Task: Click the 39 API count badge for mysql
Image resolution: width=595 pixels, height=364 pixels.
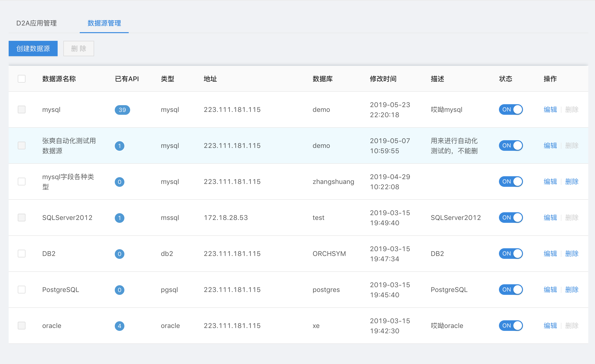Action: (122, 110)
